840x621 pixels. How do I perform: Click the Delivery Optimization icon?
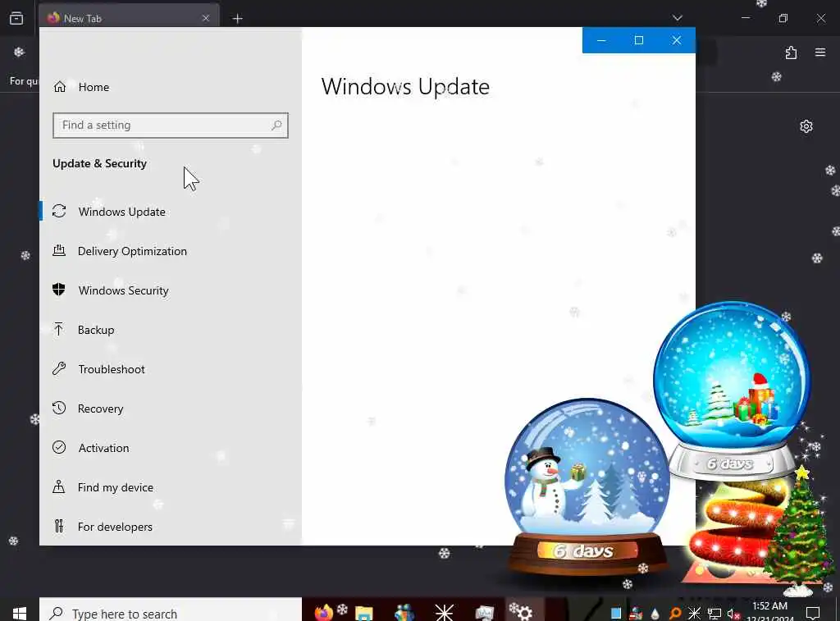pos(59,250)
